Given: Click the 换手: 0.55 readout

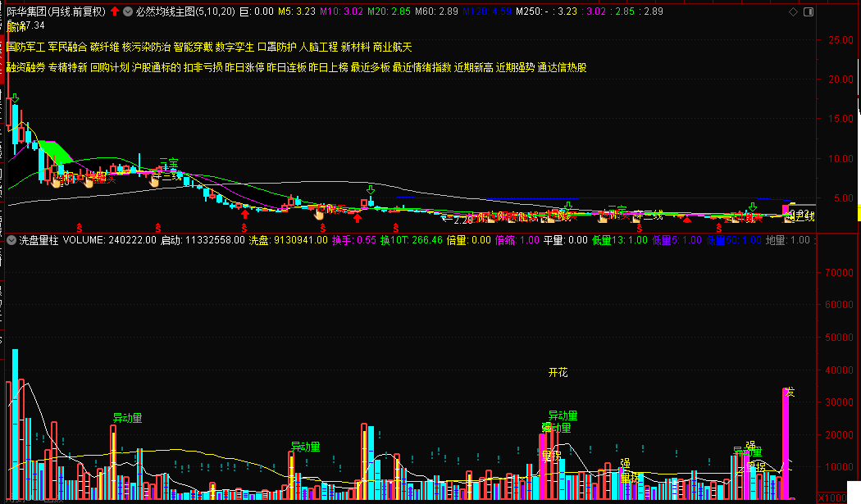Looking at the screenshot, I should coord(354,240).
